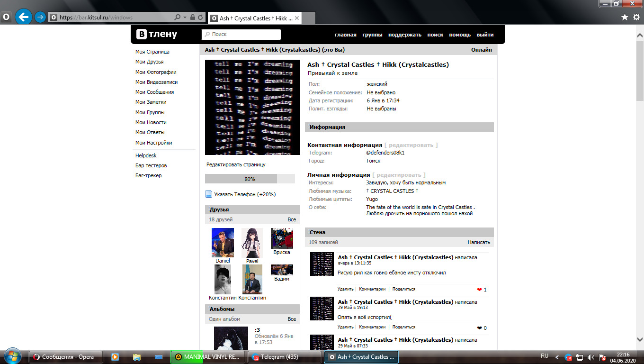Open friend Pavel's avatar

coord(252,243)
